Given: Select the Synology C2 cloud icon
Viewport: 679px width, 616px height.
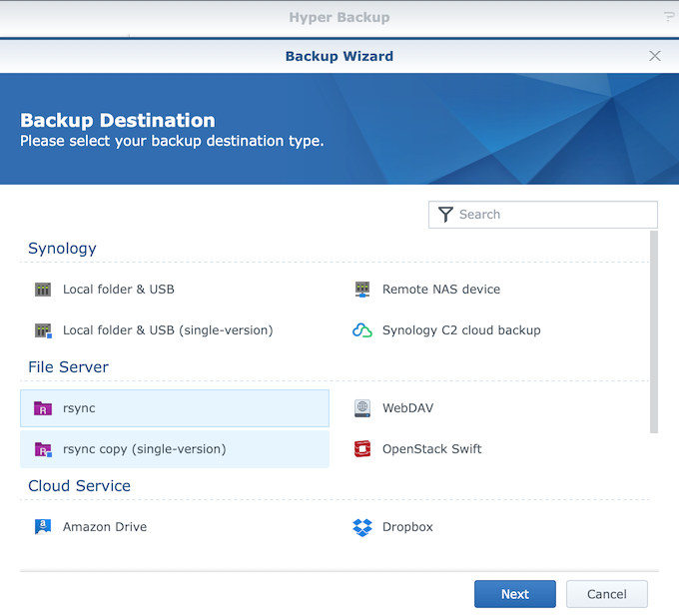Looking at the screenshot, I should [x=362, y=330].
